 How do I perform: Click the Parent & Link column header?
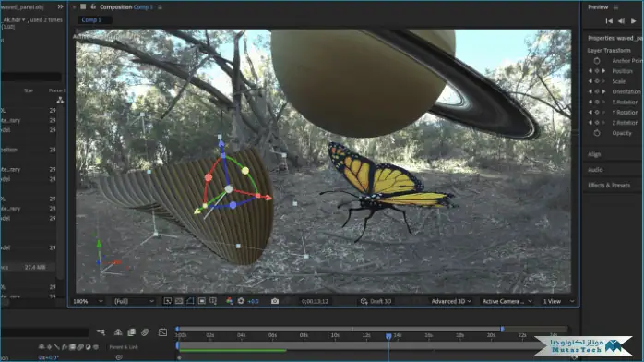tap(124, 347)
